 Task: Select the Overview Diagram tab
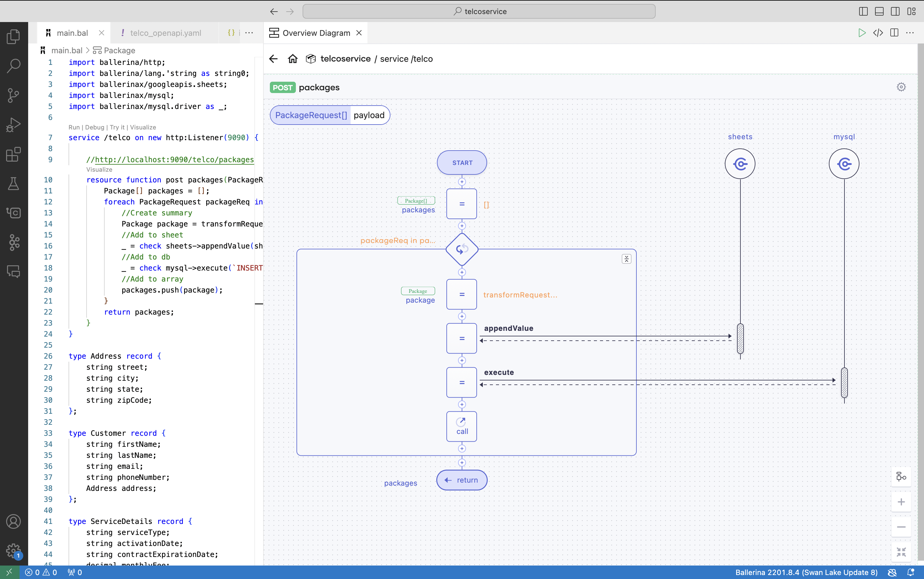coord(316,33)
